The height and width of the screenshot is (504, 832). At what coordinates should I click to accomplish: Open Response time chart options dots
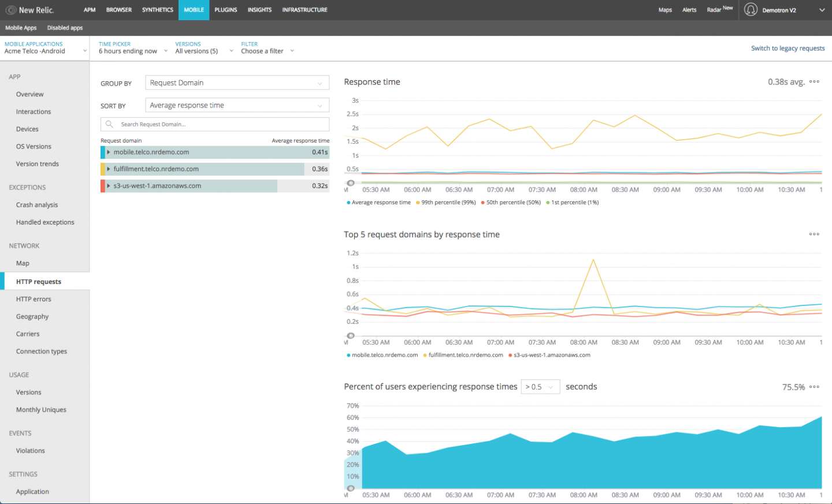pyautogui.click(x=814, y=82)
